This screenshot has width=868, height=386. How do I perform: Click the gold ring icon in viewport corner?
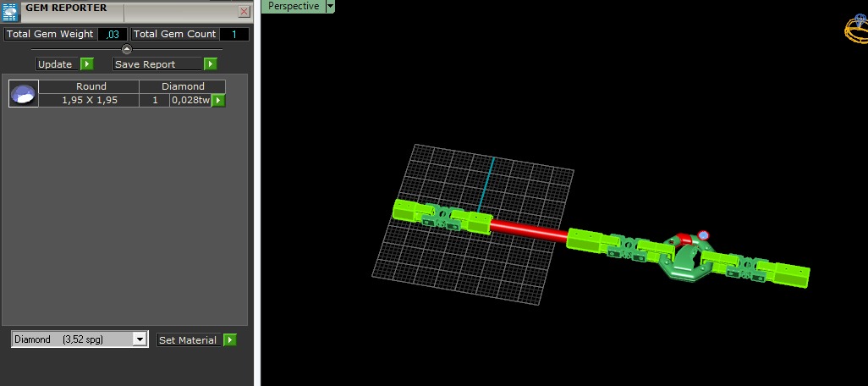coord(856,28)
